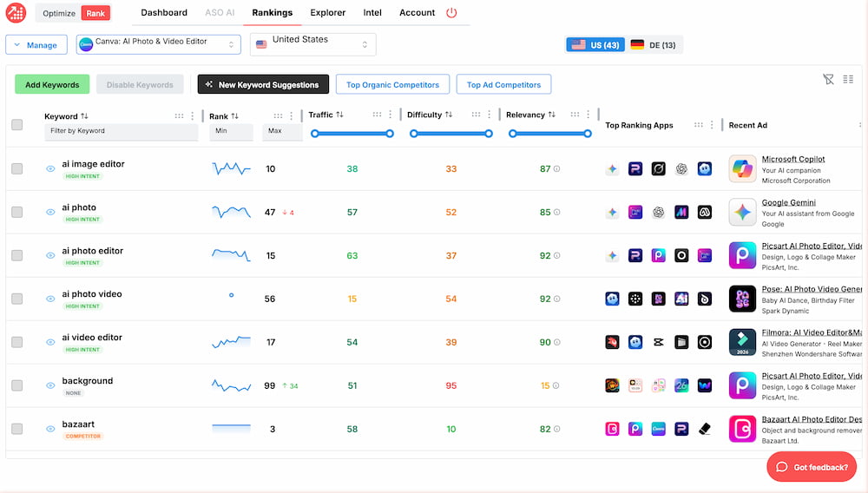Screen dimensions: 868x493
Task: Click the red app logo icon
Action: tap(16, 13)
